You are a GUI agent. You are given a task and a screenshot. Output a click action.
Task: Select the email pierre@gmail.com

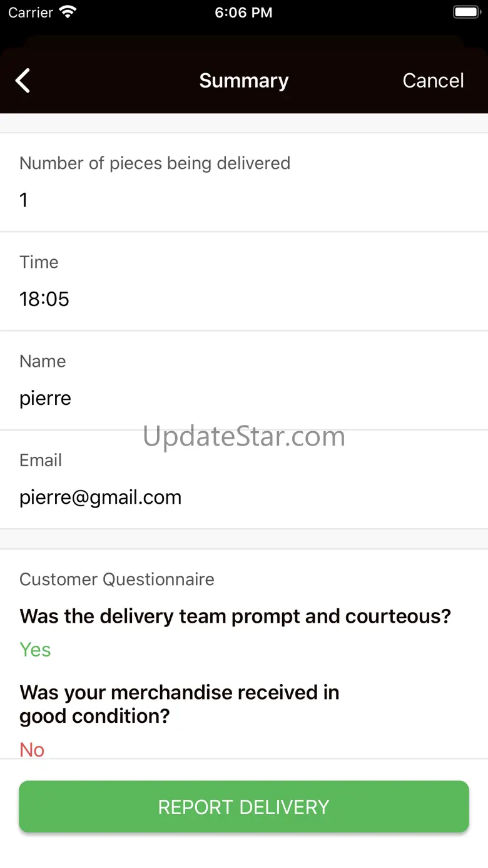[101, 498]
